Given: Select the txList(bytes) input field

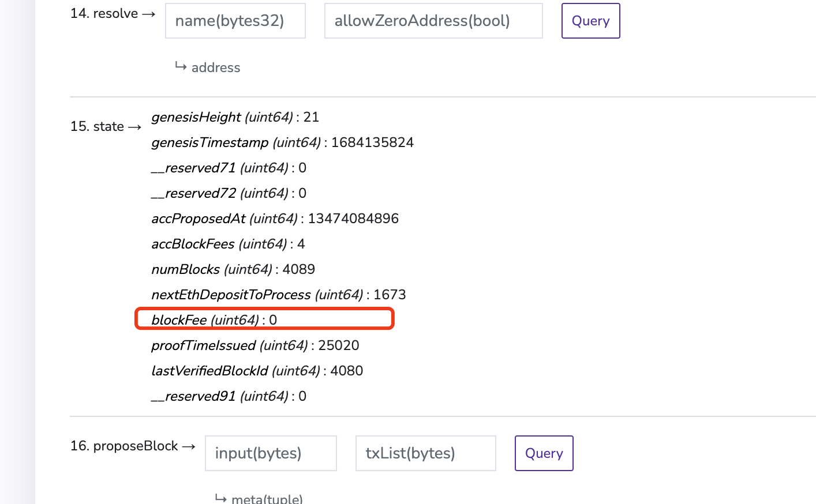Looking at the screenshot, I should [425, 453].
